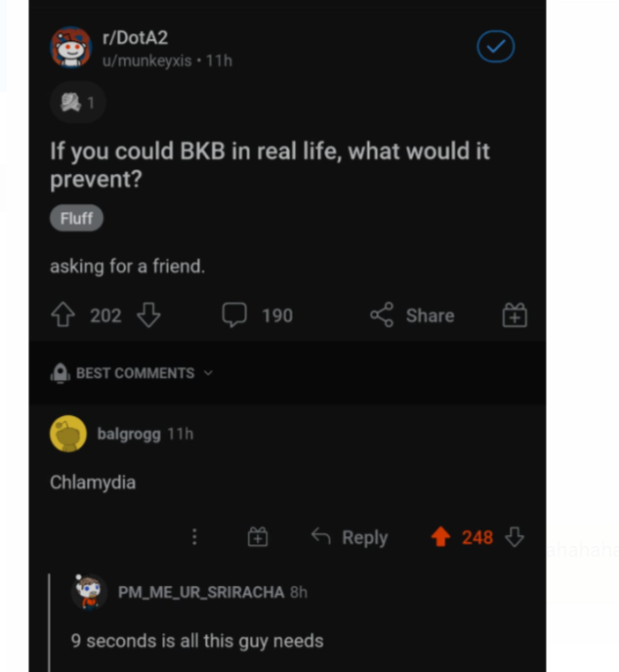Click the award badge on the post
The height and width of the screenshot is (672, 619).
77,103
